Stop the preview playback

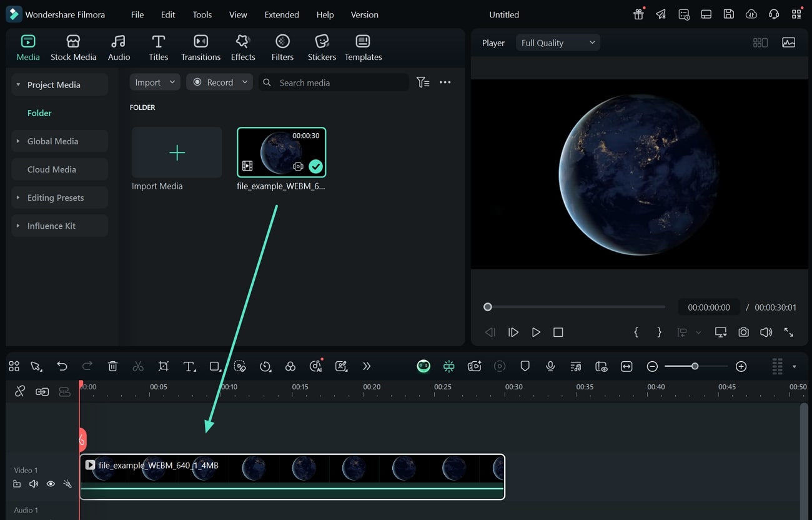(x=558, y=332)
